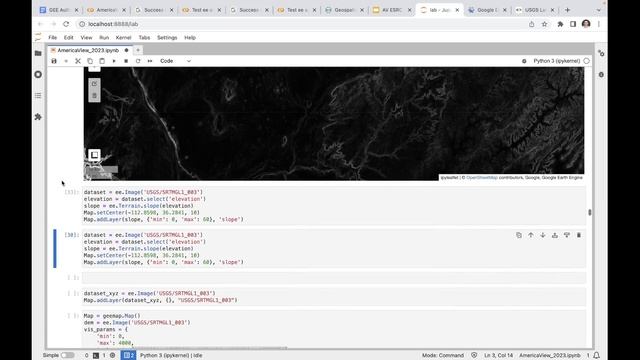
Task: Open the browser profile avatar
Action: coord(586,24)
